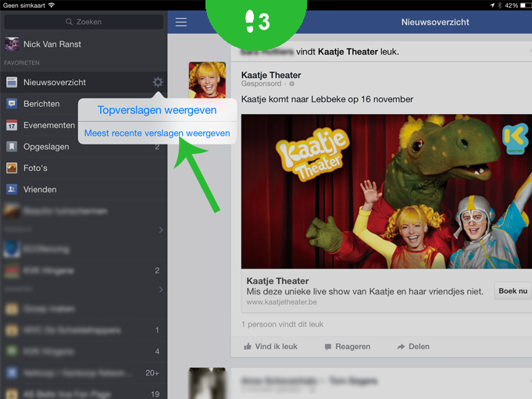Click the location arrow status icon
The height and width of the screenshot is (399, 532).
pyautogui.click(x=492, y=5)
